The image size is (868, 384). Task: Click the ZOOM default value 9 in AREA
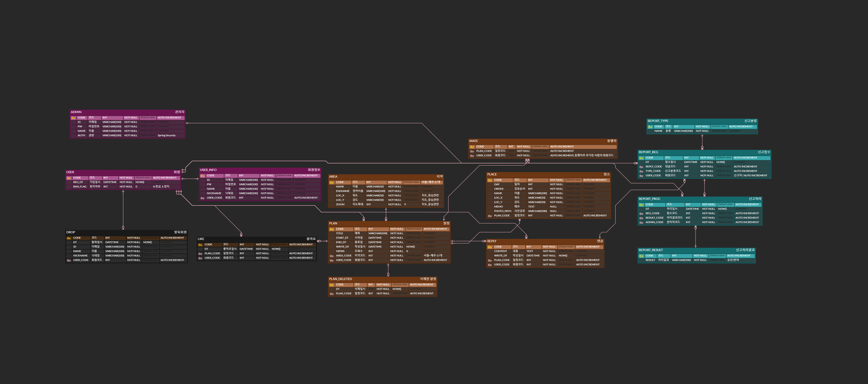(405, 204)
